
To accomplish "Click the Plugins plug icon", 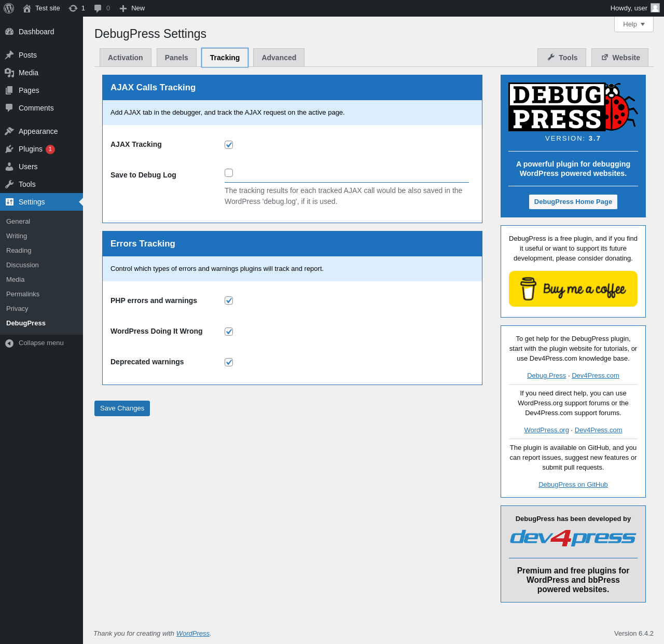I will tap(9, 149).
